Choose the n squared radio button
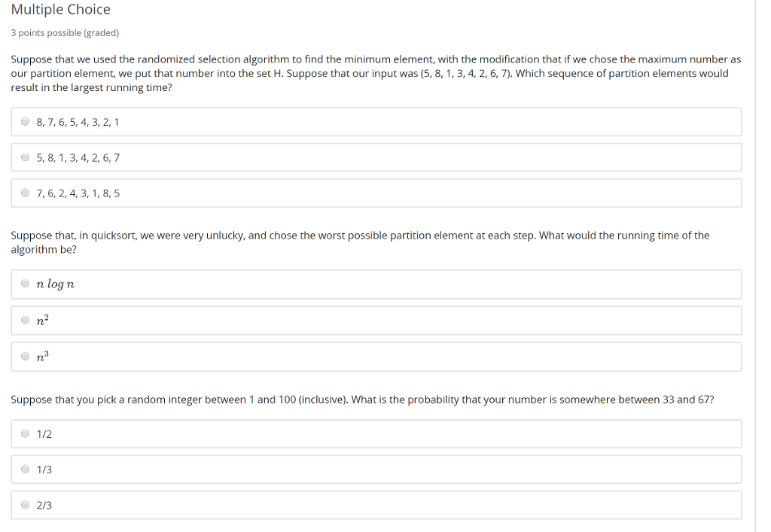 (26, 321)
